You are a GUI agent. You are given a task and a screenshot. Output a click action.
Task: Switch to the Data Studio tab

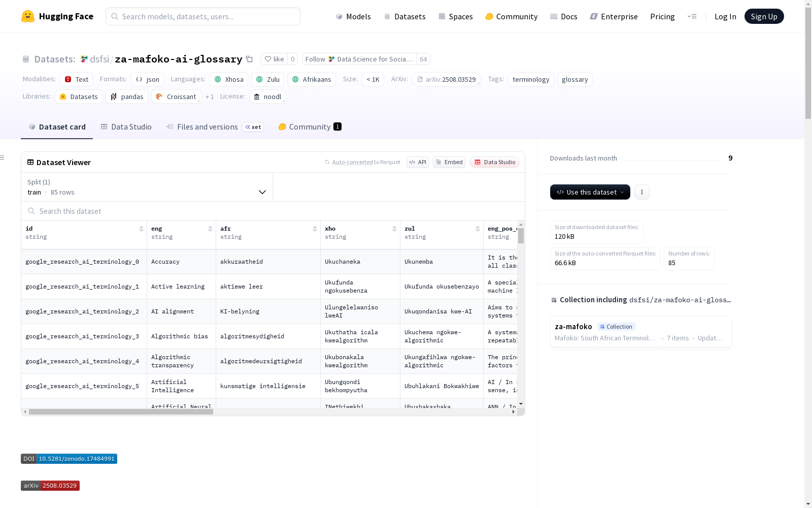pos(126,127)
